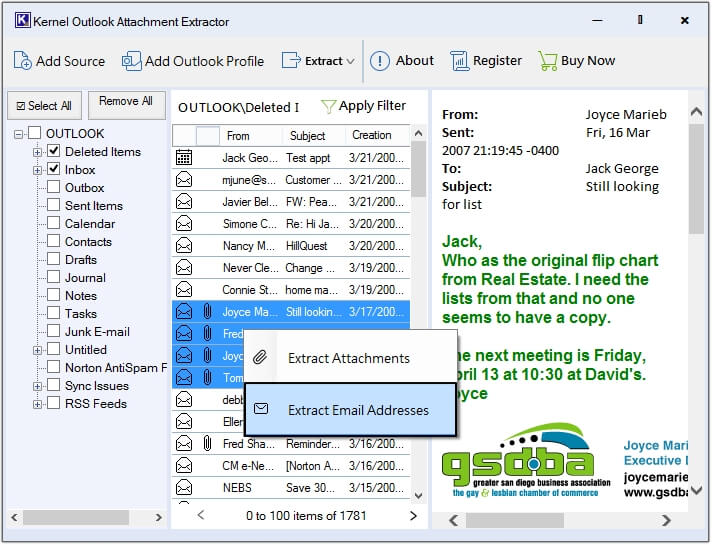This screenshot has height=545, width=712.
Task: Click the preview pane vertical scrollbar thumb
Action: (x=696, y=179)
